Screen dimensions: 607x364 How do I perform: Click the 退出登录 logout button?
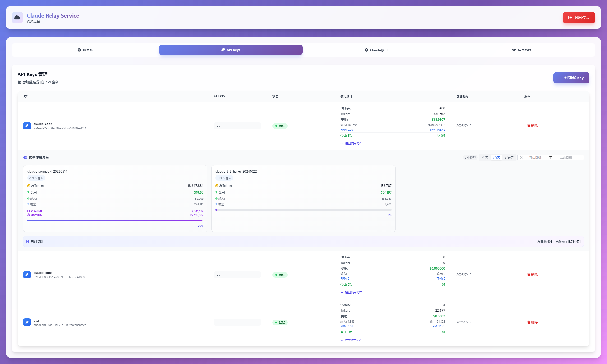(x=579, y=18)
